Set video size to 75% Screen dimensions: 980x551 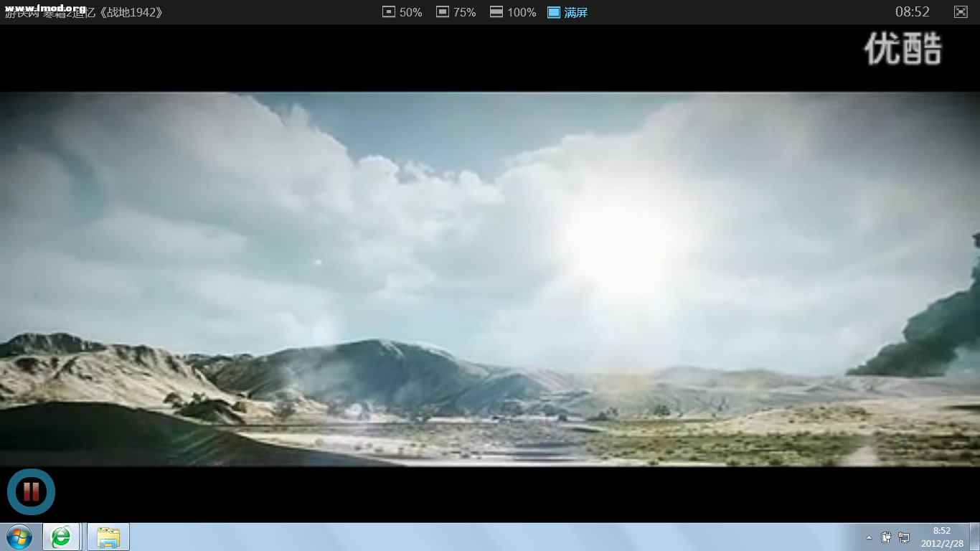point(456,12)
